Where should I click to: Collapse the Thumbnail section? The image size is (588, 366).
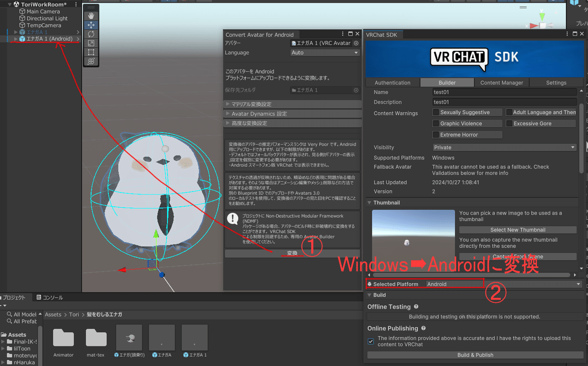point(369,202)
